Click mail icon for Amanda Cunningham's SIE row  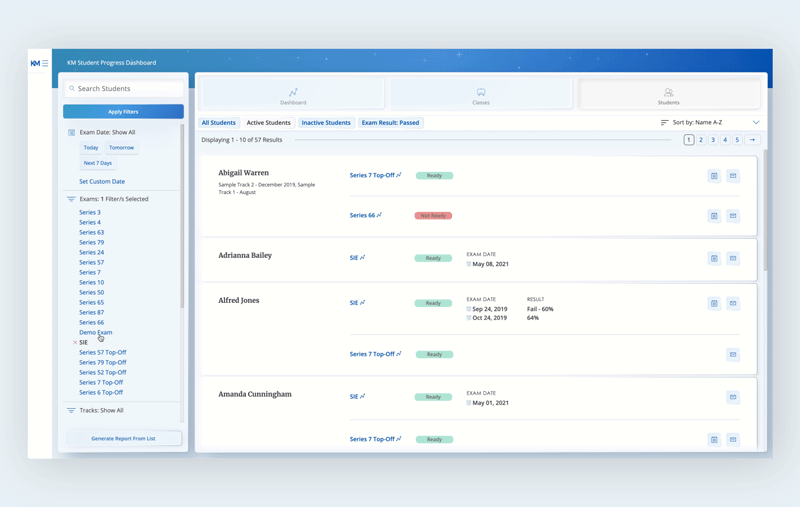click(x=733, y=397)
